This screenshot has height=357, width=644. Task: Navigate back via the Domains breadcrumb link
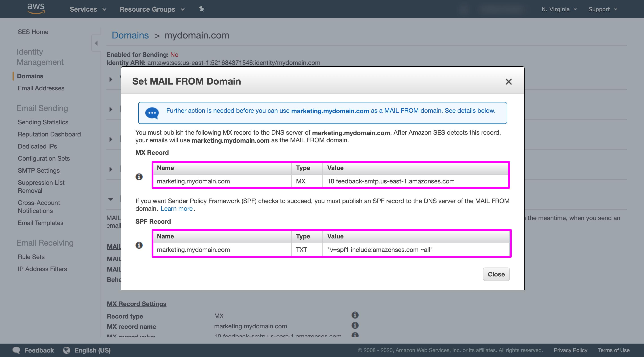[130, 35]
